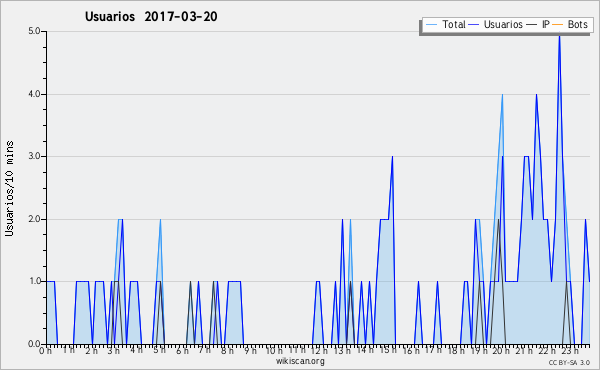Click the Total legend entry
The width and height of the screenshot is (600, 370).
point(445,25)
